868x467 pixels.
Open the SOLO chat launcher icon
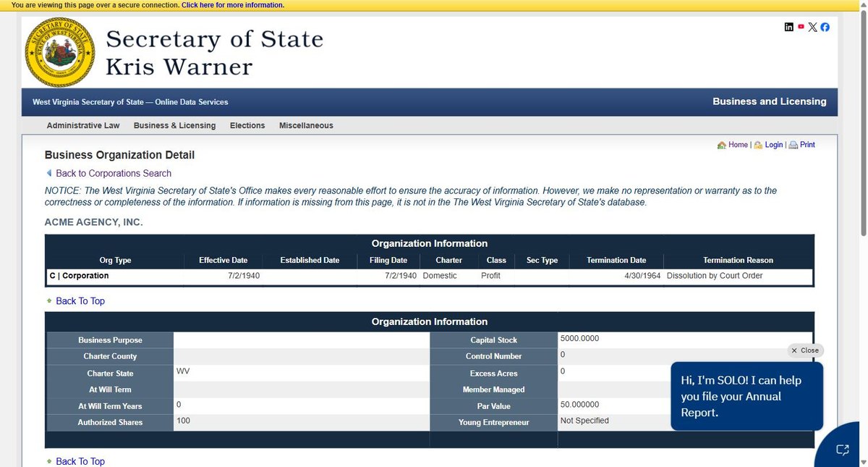pos(843,450)
